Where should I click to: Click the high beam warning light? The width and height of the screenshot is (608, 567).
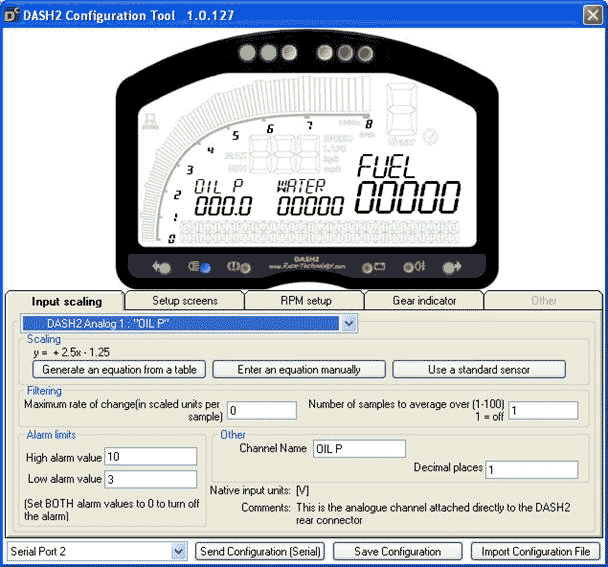tap(198, 267)
